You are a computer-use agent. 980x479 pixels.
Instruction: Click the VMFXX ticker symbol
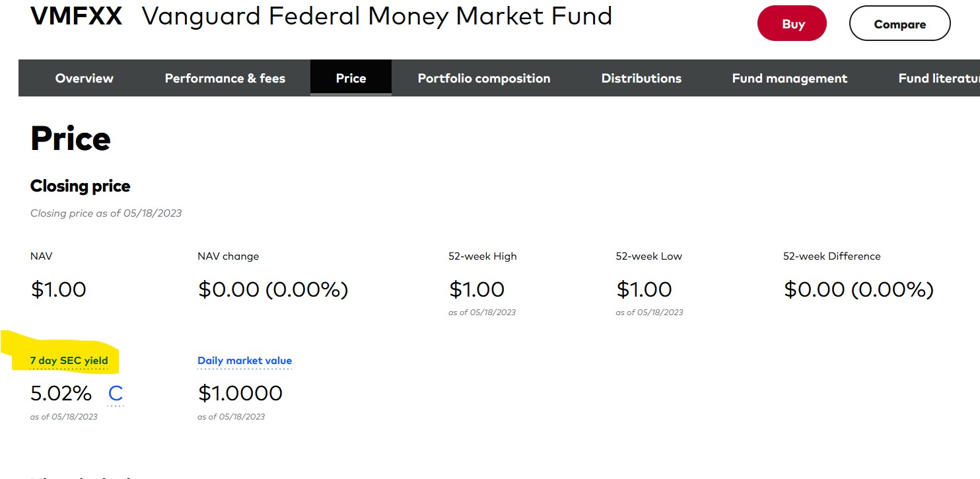(x=76, y=17)
